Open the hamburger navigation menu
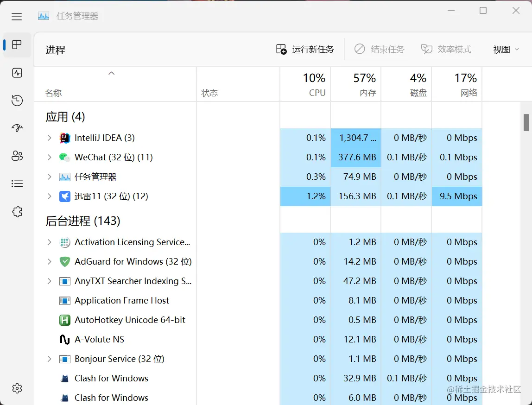The height and width of the screenshot is (405, 532). 17,16
